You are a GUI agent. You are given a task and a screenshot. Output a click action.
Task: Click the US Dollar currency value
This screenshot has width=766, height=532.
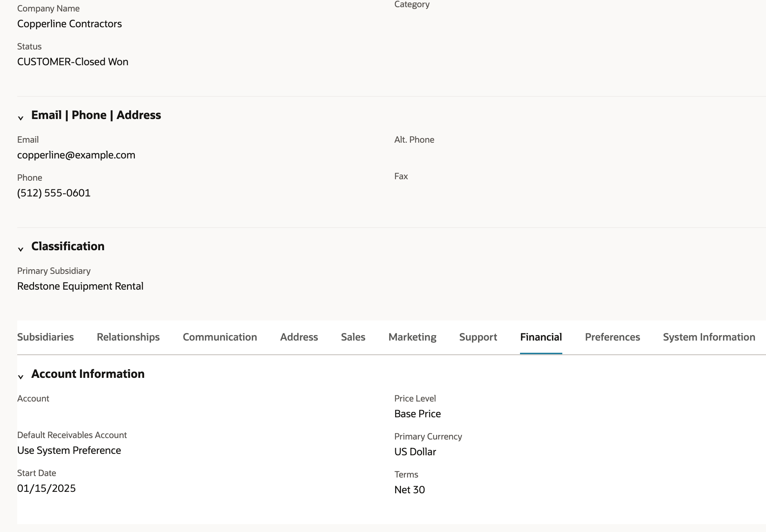(415, 452)
